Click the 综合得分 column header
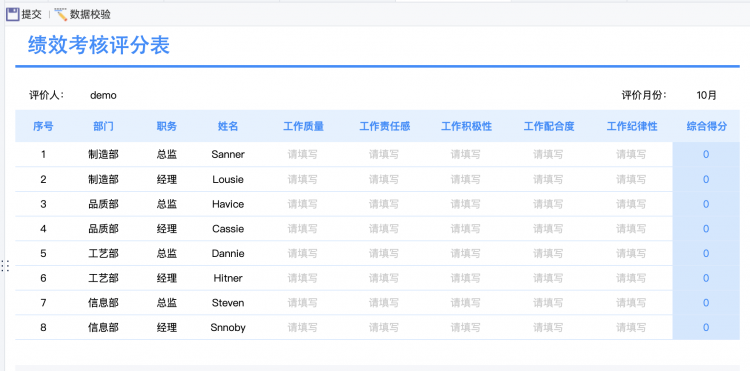The width and height of the screenshot is (750, 371). [x=706, y=126]
